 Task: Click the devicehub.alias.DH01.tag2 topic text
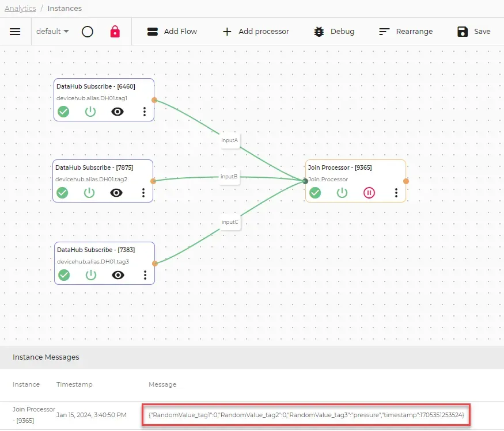91,179
